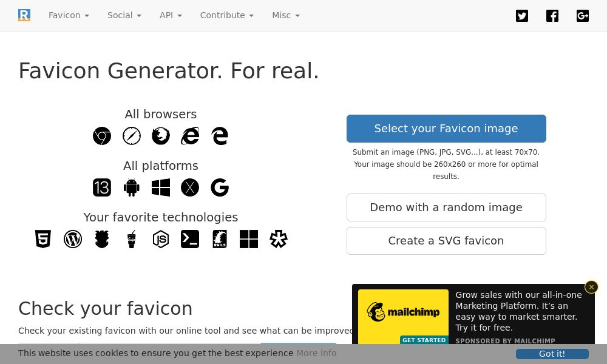Select the HTML5 technology icon

tap(43, 239)
